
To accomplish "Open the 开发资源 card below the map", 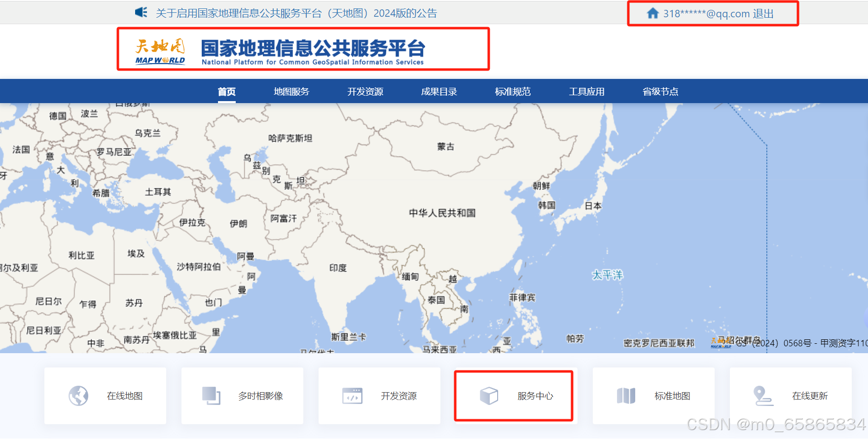I will click(x=379, y=396).
